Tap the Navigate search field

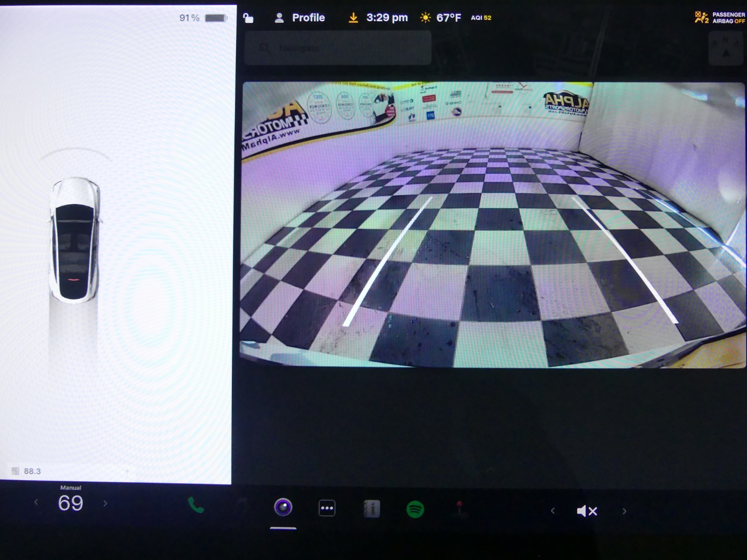(x=338, y=48)
